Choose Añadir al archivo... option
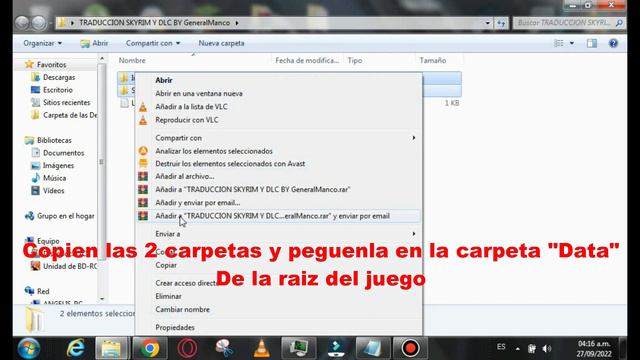The width and height of the screenshot is (640, 360). (184, 176)
